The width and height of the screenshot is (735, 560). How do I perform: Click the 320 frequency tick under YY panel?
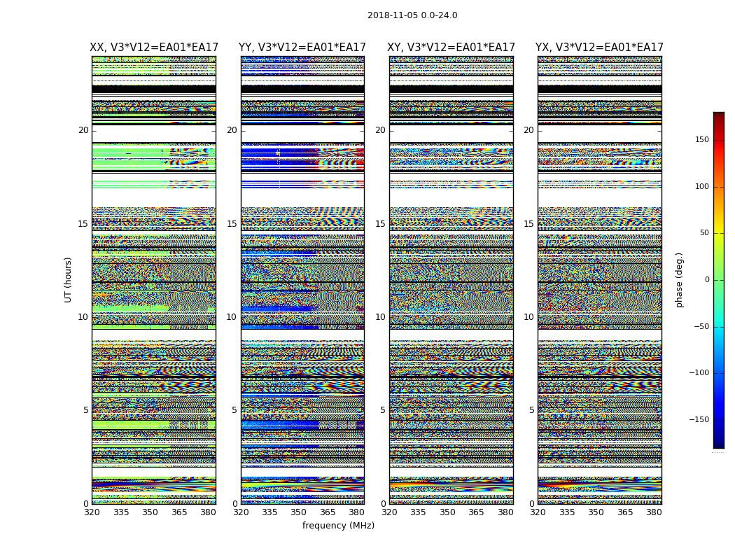(241, 512)
